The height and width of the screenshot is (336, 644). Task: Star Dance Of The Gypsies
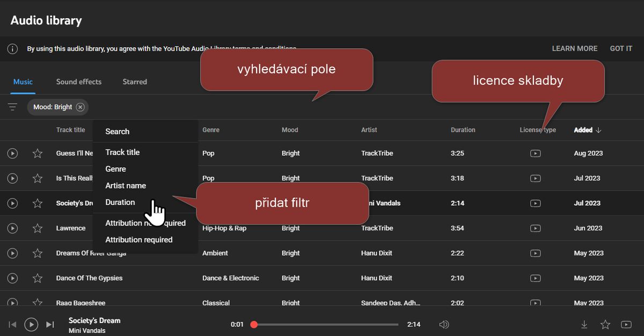tap(38, 278)
